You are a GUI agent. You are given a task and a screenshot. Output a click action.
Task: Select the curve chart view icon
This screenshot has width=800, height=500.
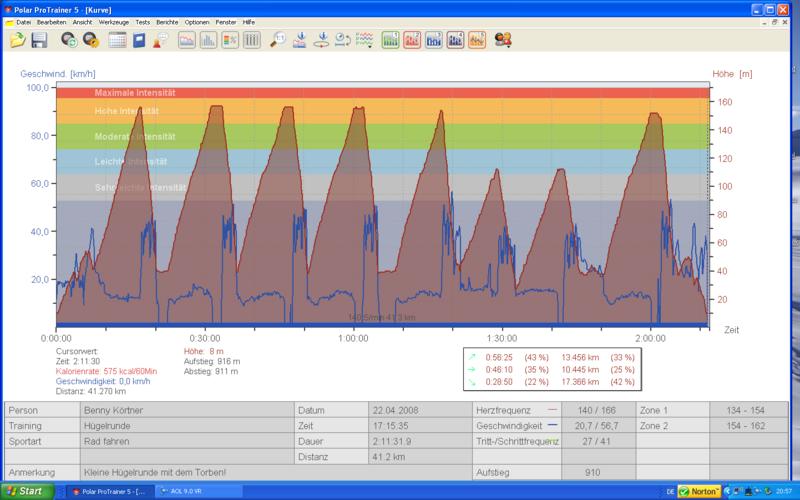pos(187,40)
